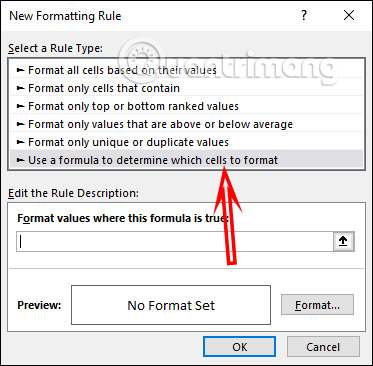Choose 'Format only unique or duplicate values'
The width and height of the screenshot is (373, 366).
[x=187, y=141]
